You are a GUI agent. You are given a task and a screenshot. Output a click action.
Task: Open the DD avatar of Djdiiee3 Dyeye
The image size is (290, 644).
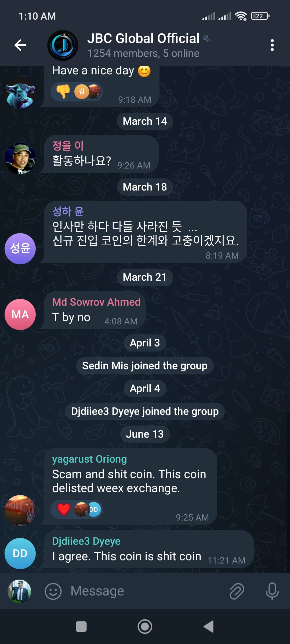[x=20, y=553]
